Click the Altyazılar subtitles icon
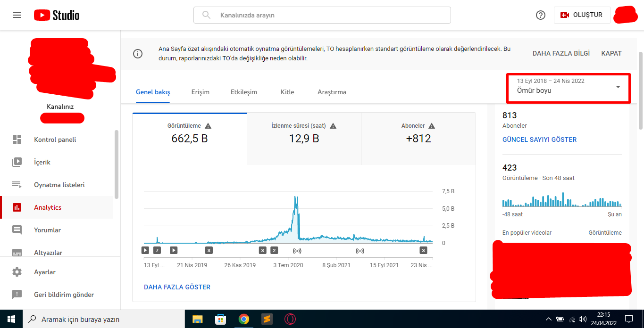The image size is (644, 328). 17,253
